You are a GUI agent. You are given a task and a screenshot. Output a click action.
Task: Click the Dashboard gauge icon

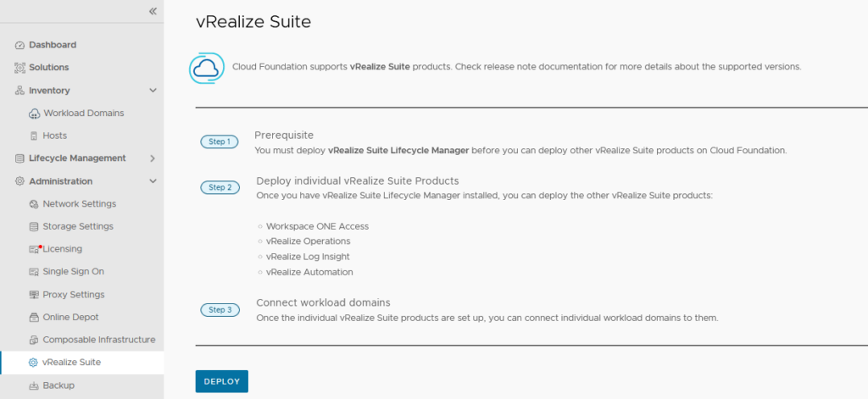point(20,45)
